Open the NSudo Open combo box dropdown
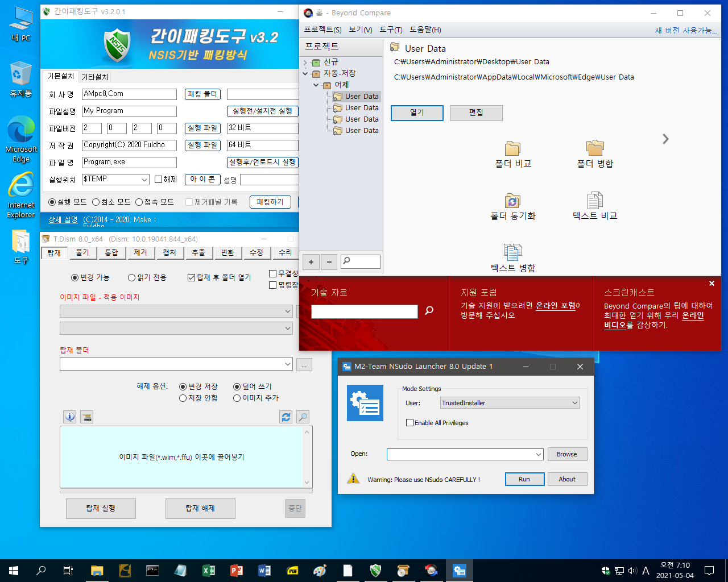 [539, 454]
